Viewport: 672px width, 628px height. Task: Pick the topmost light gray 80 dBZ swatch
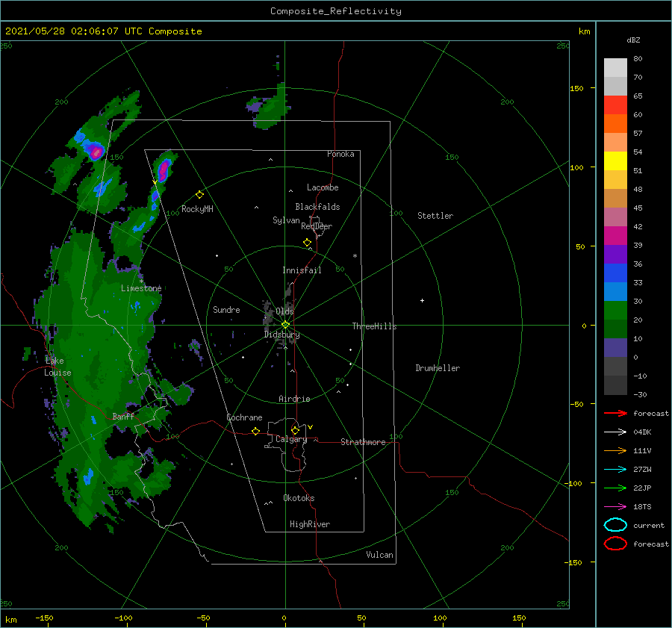pyautogui.click(x=615, y=67)
